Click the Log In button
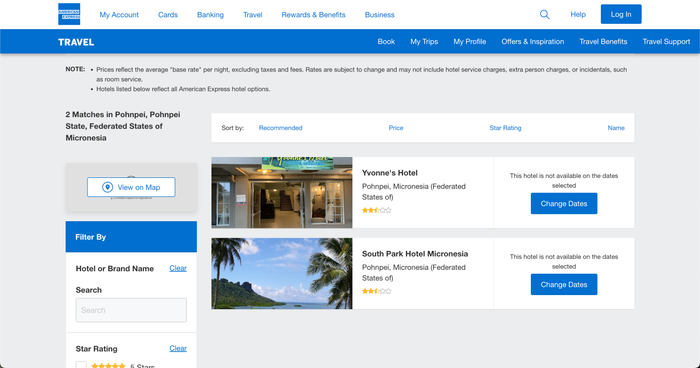 point(621,14)
